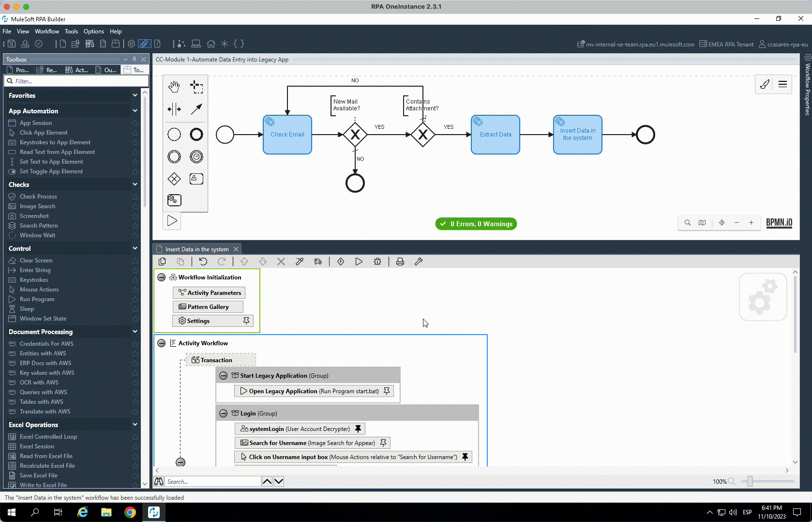Select the lasso selection tool
Screen dimensions: 812x522
(196, 87)
